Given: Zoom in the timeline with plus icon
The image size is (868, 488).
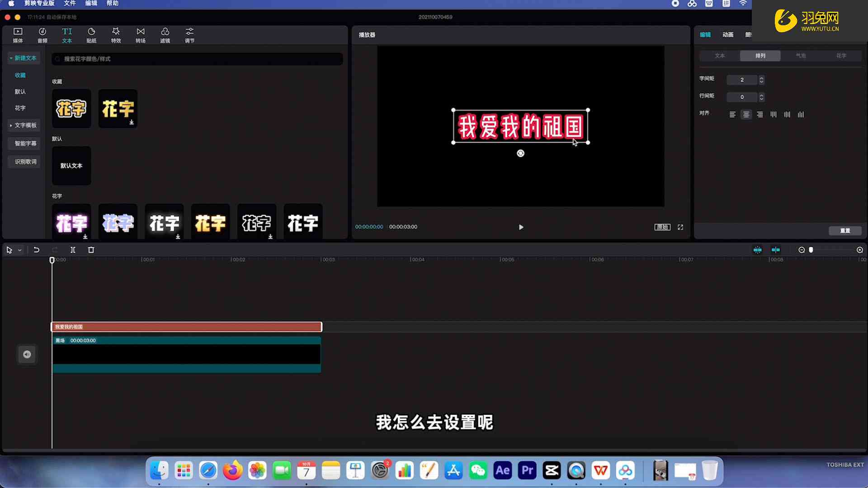Looking at the screenshot, I should [860, 250].
